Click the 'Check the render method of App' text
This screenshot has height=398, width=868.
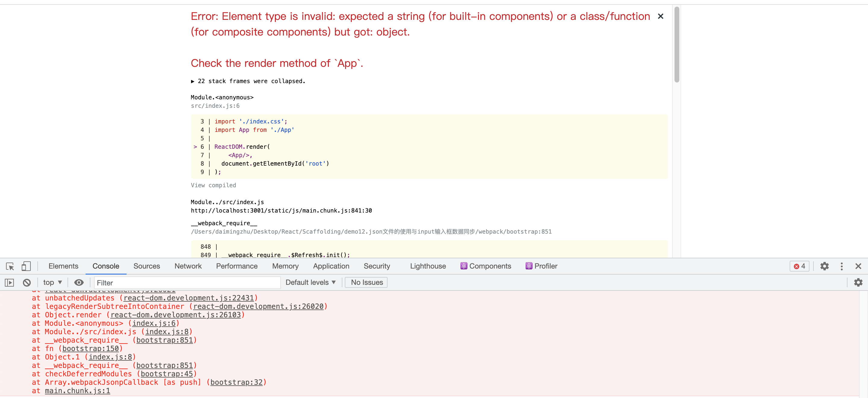pyautogui.click(x=277, y=63)
